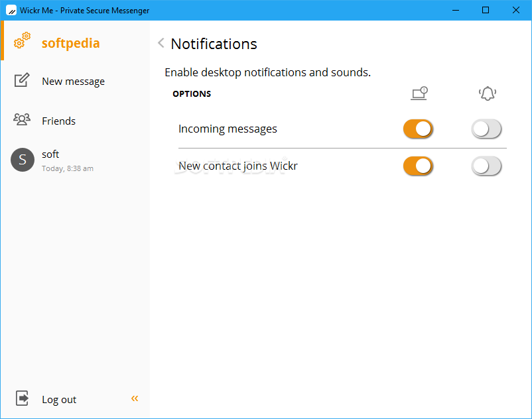Image resolution: width=532 pixels, height=419 pixels.
Task: Click the softpedia username label
Action: tap(70, 43)
